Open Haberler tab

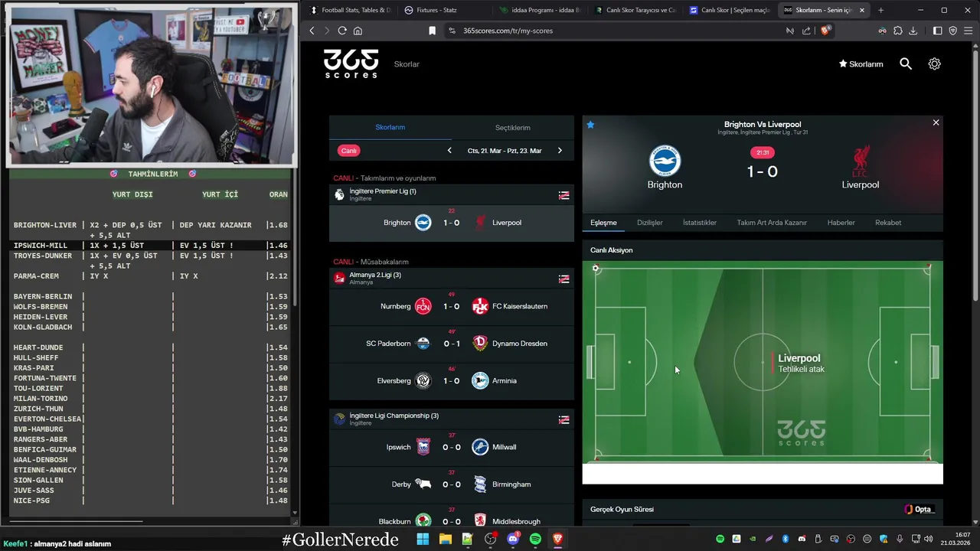tap(841, 223)
